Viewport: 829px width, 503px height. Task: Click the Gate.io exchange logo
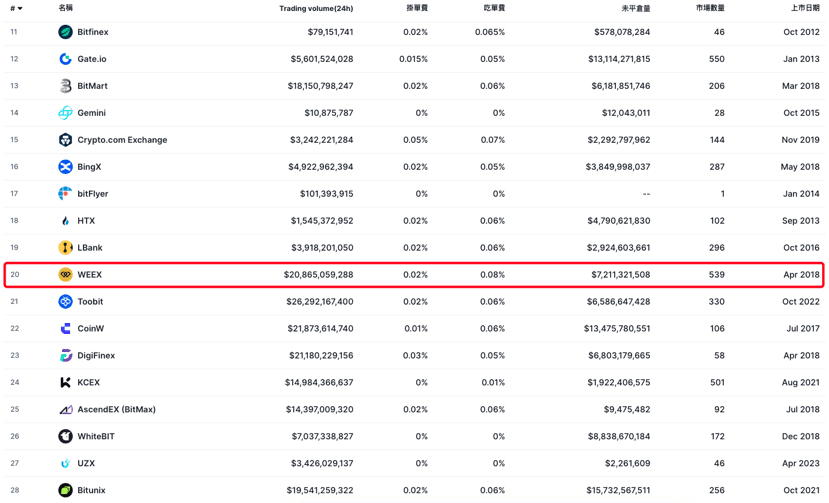(65, 59)
